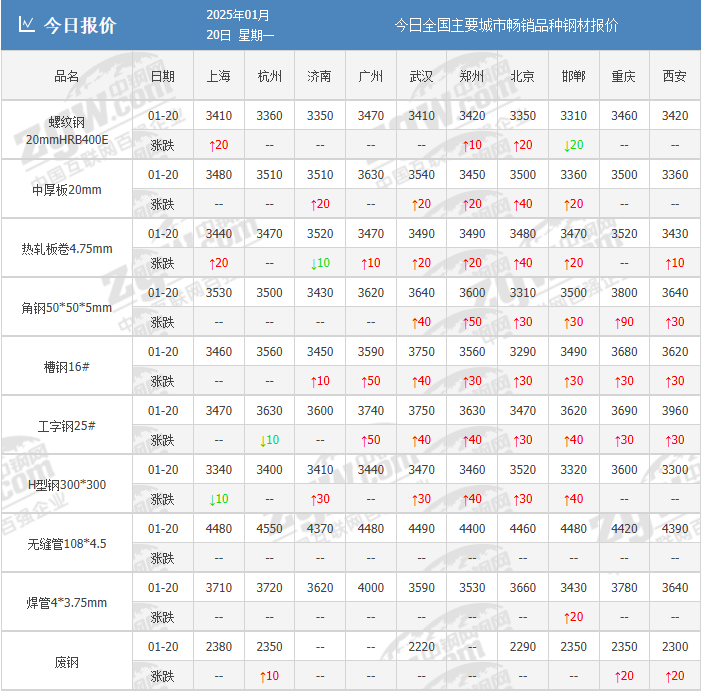Click 废钢 Wuhan price 2220
702x692 pixels.
point(421,647)
